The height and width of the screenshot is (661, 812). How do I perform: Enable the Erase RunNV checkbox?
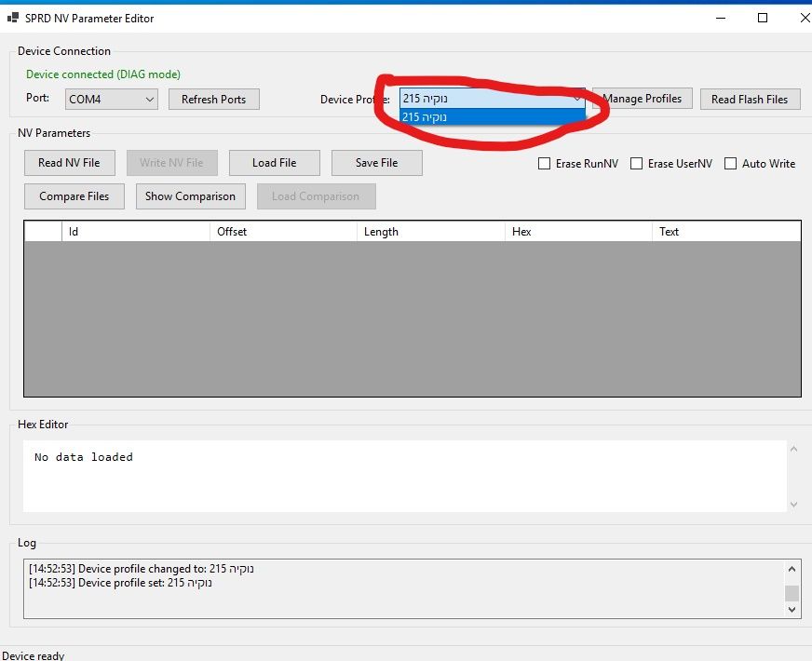point(545,164)
